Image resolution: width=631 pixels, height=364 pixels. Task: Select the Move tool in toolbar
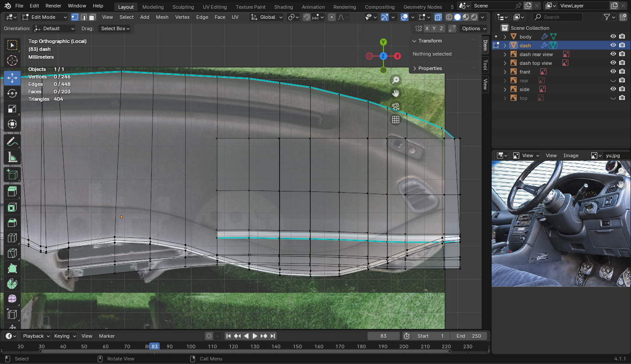[x=12, y=78]
